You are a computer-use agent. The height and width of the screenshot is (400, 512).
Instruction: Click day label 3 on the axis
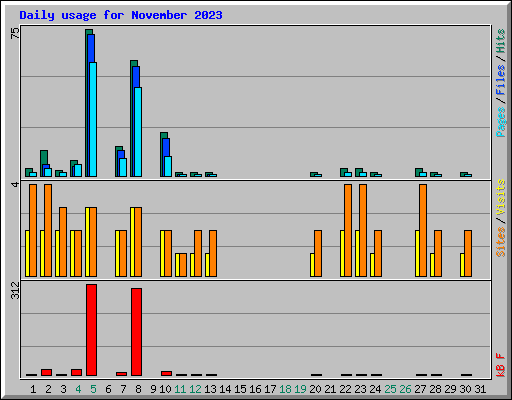[x=63, y=389]
